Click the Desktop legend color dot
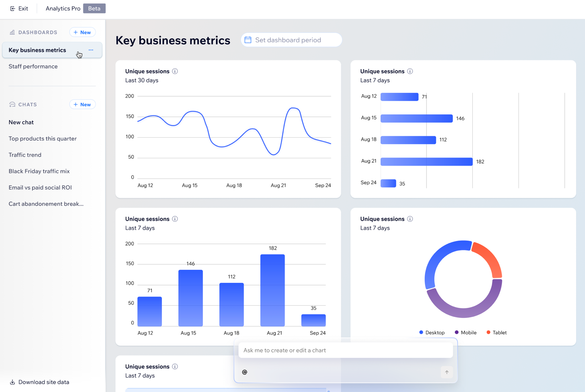585x392 pixels. click(421, 332)
